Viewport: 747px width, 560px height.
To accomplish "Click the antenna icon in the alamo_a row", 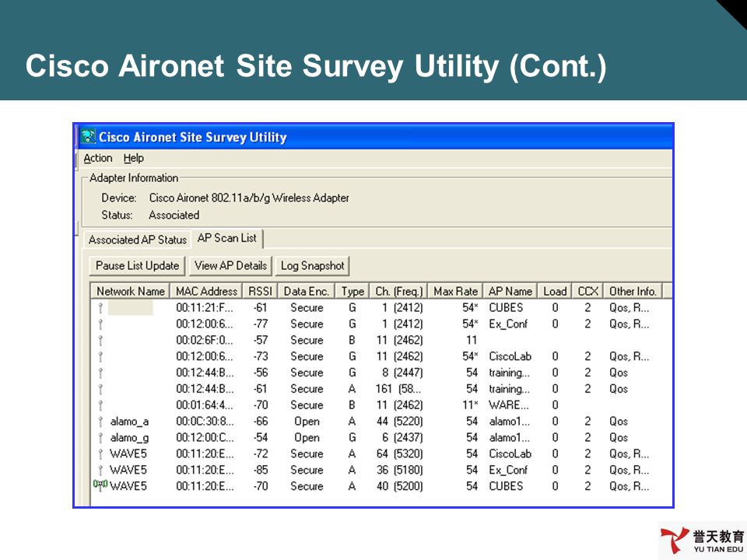I will [x=100, y=422].
